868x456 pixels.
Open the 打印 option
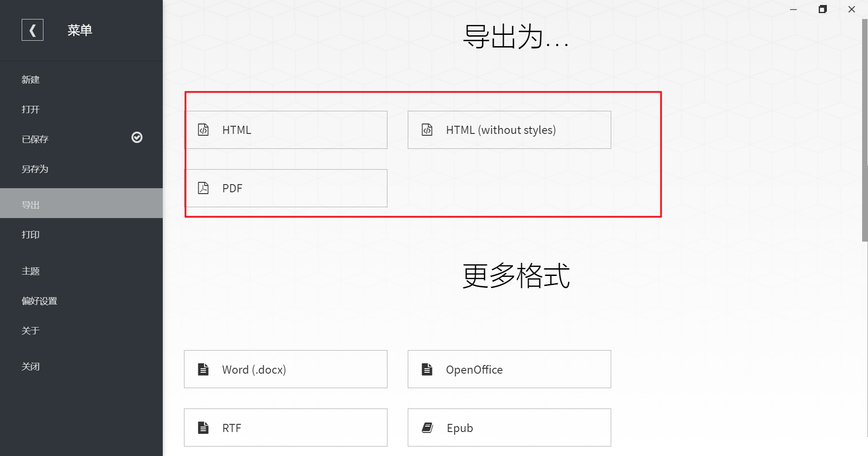[x=30, y=234]
